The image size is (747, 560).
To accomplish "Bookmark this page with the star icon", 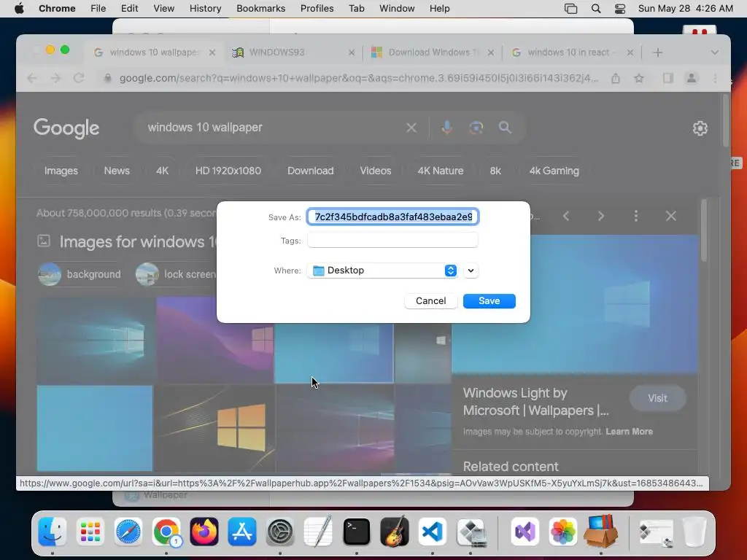I will [x=639, y=78].
